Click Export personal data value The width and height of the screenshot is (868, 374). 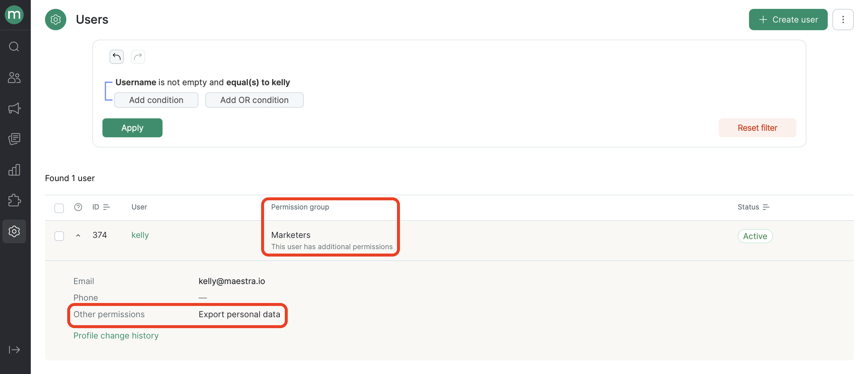pyautogui.click(x=239, y=315)
